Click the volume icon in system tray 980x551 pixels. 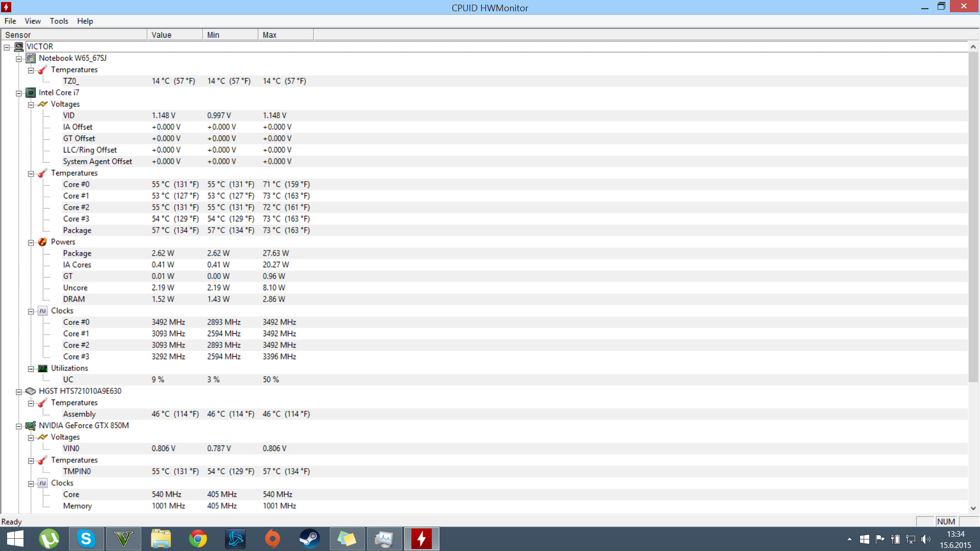pyautogui.click(x=925, y=539)
